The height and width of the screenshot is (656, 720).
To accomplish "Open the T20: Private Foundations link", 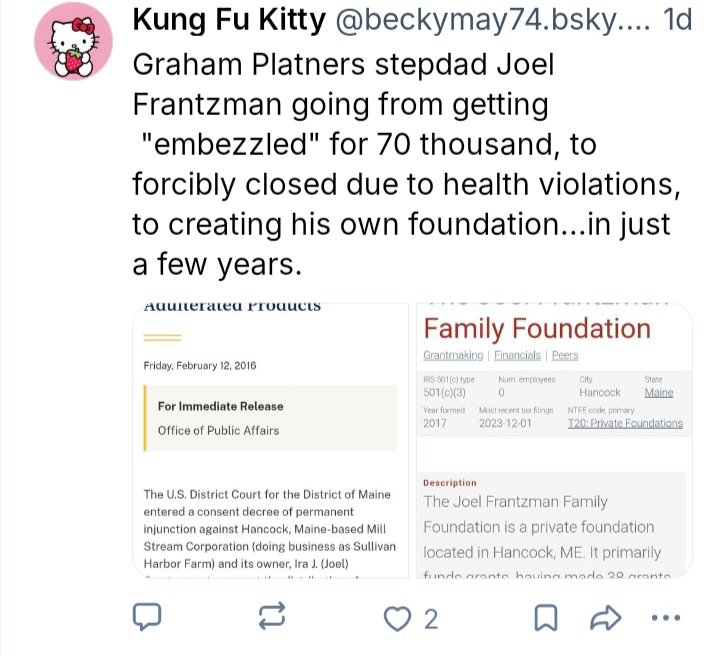I will (625, 423).
